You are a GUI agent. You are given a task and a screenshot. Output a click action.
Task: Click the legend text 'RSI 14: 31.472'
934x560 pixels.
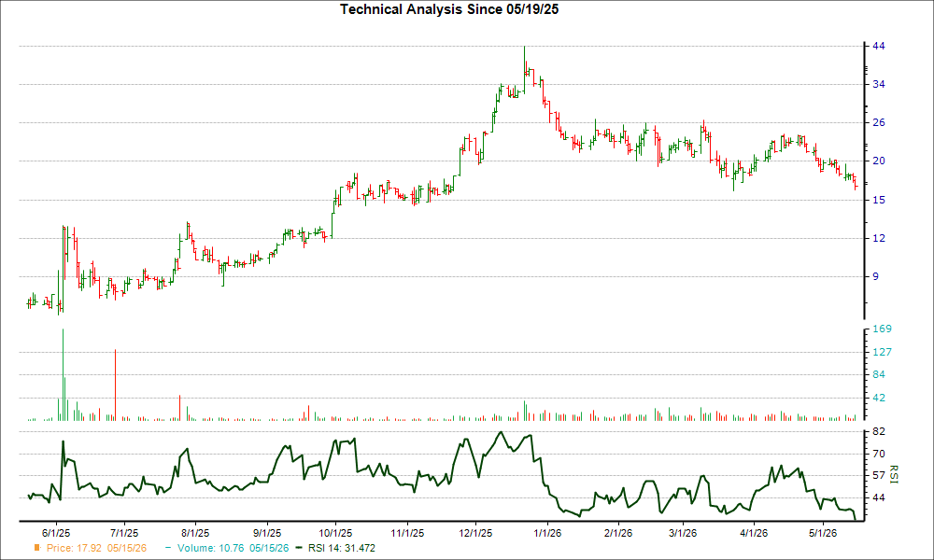(341, 548)
